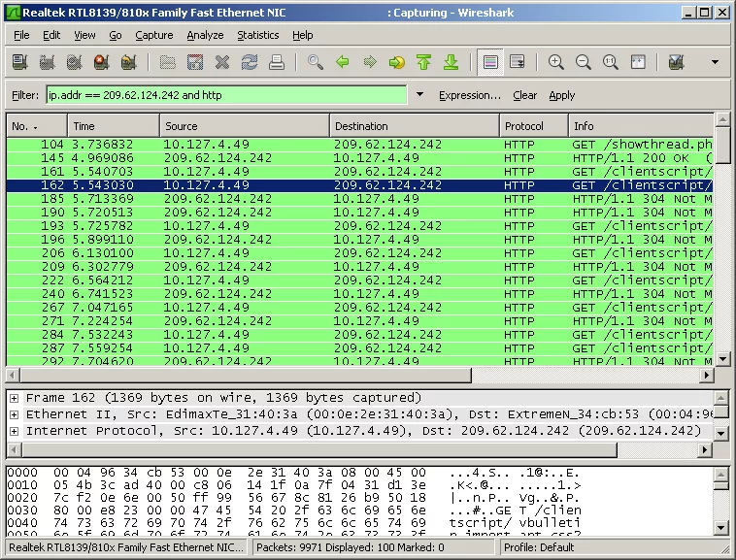The image size is (736, 560).
Task: Start a new live capture icon
Action: pyautogui.click(x=74, y=62)
